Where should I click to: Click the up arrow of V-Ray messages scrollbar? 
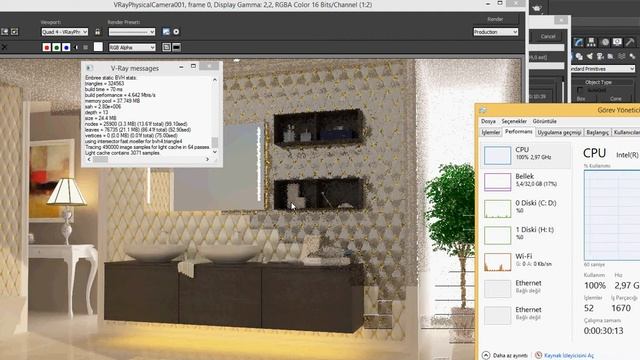point(215,80)
